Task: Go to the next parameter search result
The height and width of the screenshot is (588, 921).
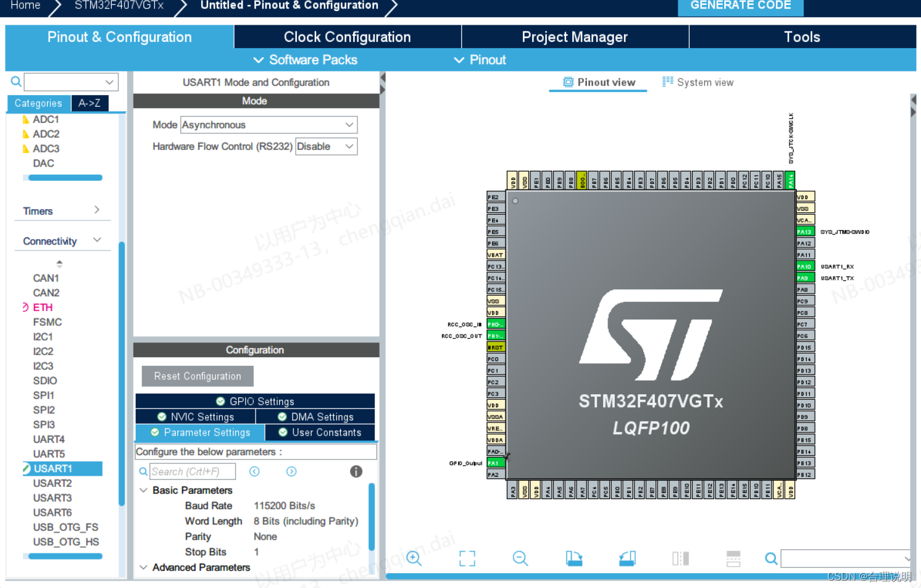Action: coord(291,471)
